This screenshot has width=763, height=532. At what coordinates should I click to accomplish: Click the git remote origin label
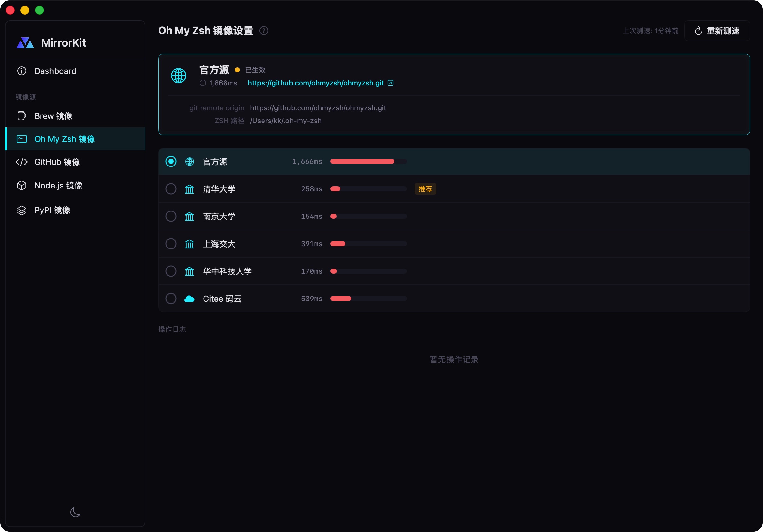tap(217, 108)
